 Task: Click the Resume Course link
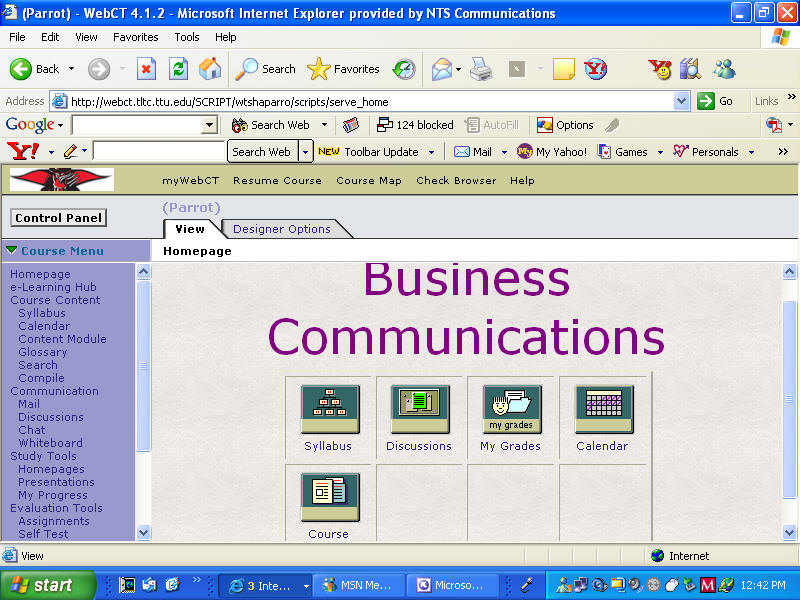tap(277, 181)
